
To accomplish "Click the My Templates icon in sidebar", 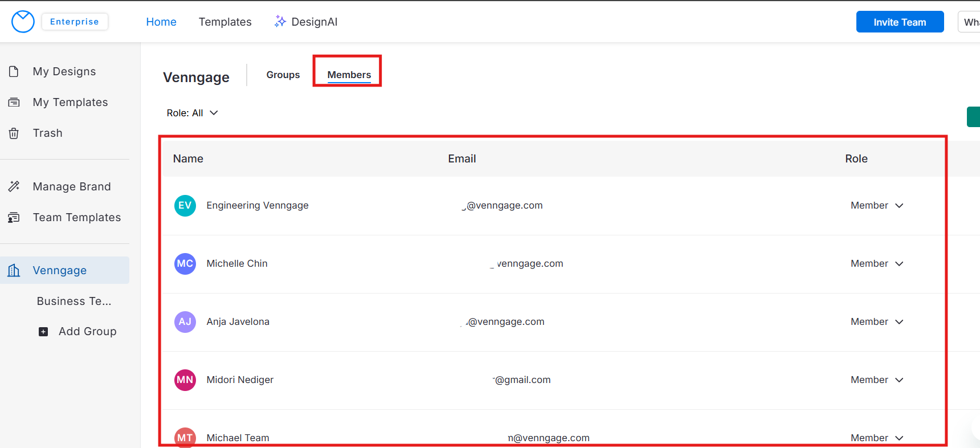I will tap(14, 102).
